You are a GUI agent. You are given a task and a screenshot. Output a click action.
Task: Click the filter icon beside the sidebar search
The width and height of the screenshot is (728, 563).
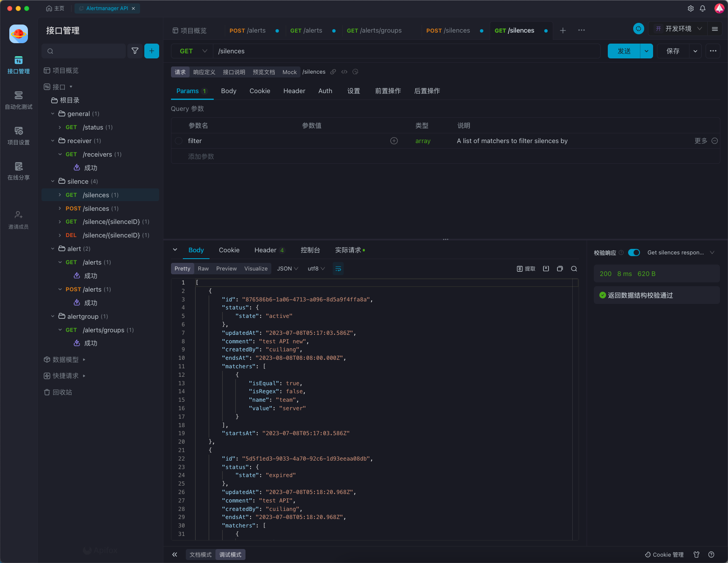[135, 51]
